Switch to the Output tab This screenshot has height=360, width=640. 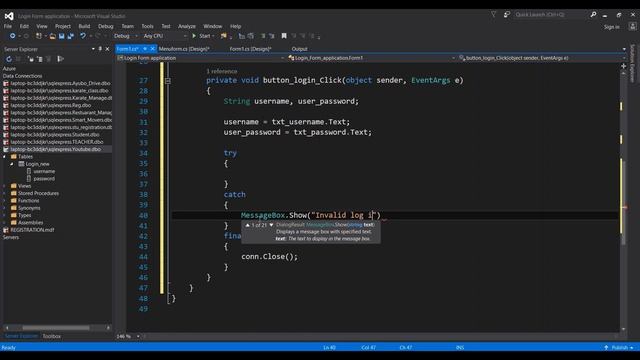(299, 49)
